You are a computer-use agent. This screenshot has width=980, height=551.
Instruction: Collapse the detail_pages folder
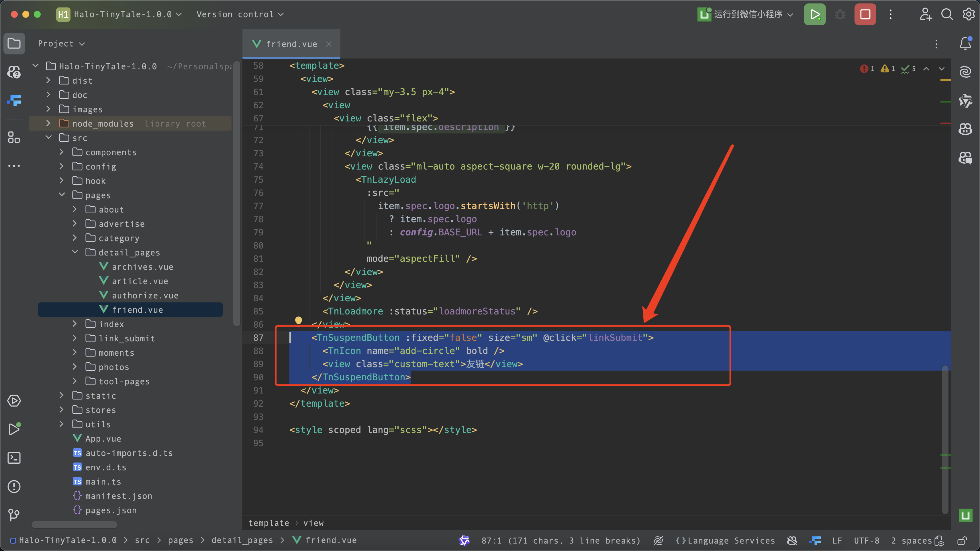[75, 252]
